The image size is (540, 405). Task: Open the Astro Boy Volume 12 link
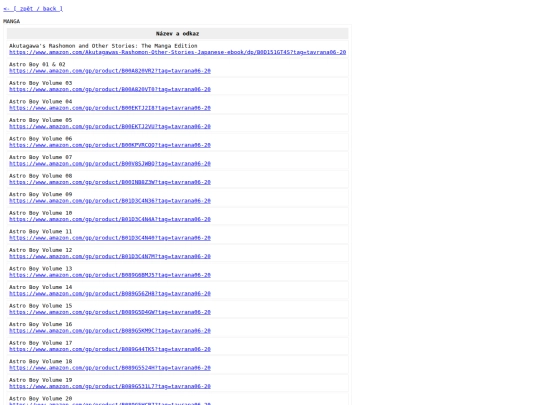pos(110,257)
